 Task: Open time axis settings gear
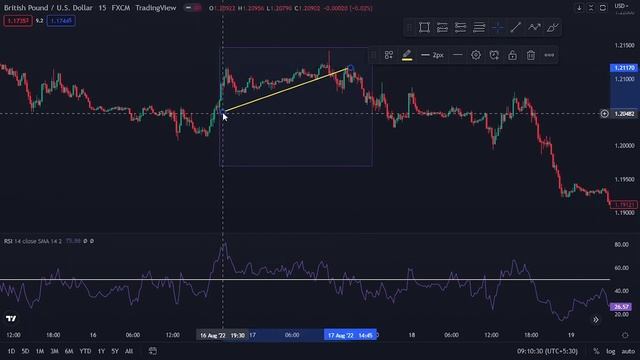(x=625, y=335)
